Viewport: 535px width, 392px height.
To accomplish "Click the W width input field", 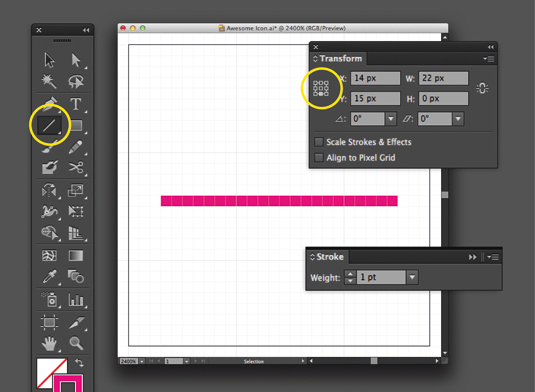I will point(443,78).
